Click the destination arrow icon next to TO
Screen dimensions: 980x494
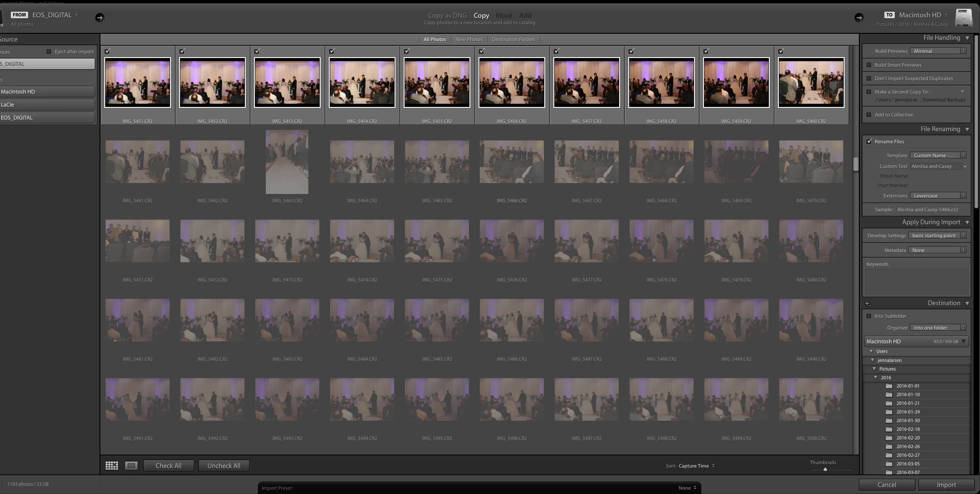tap(859, 17)
